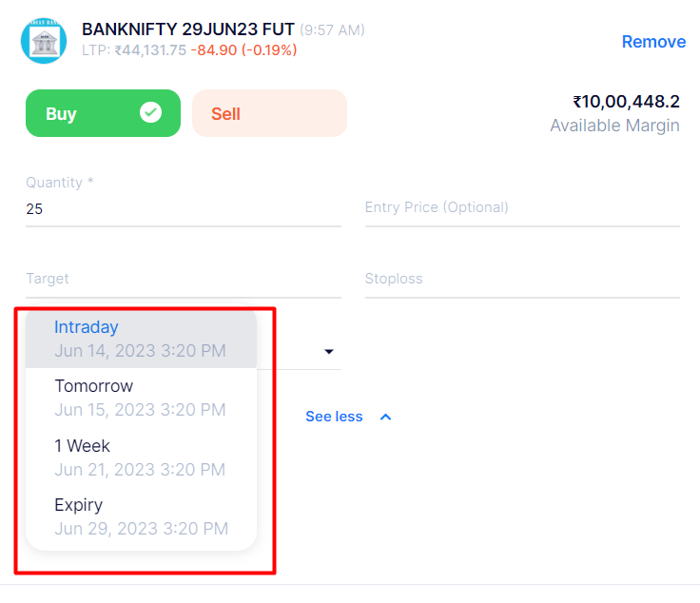Collapse the form using See less
This screenshot has width=700, height=603.
(x=334, y=417)
